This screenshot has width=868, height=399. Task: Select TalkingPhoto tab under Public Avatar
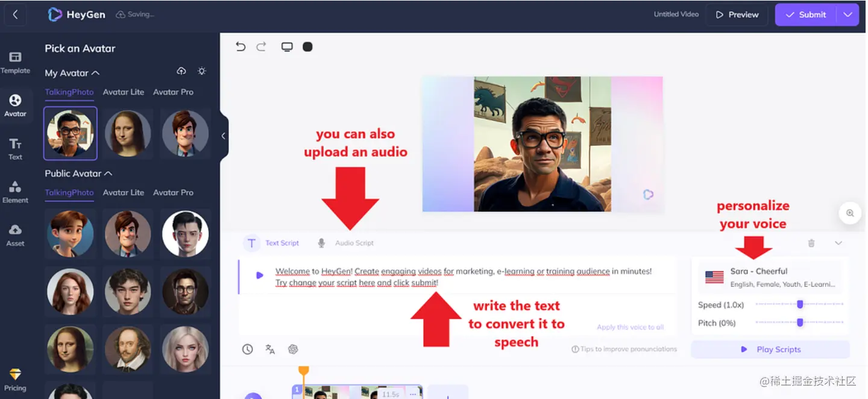[x=69, y=192]
